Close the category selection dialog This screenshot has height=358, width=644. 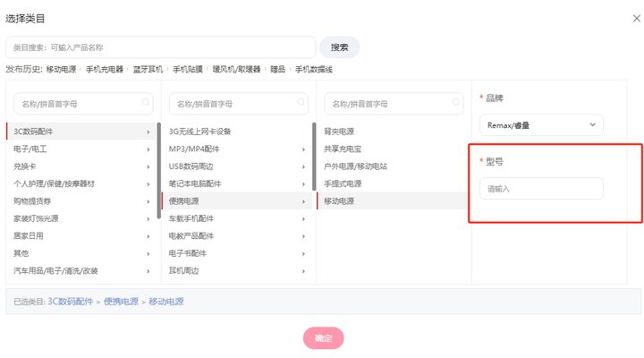pyautogui.click(x=636, y=18)
